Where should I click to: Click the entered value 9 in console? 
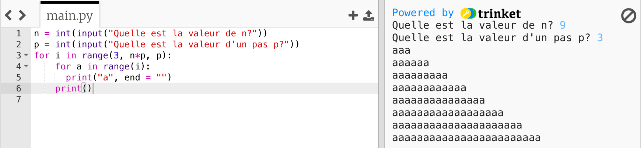tap(563, 25)
